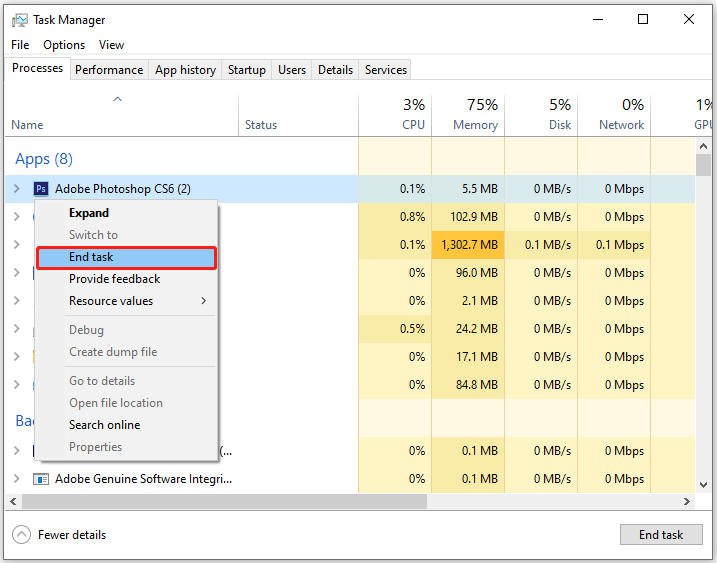Image resolution: width=717 pixels, height=563 pixels.
Task: Collapse view using Fewer details arrow icon
Action: (22, 535)
